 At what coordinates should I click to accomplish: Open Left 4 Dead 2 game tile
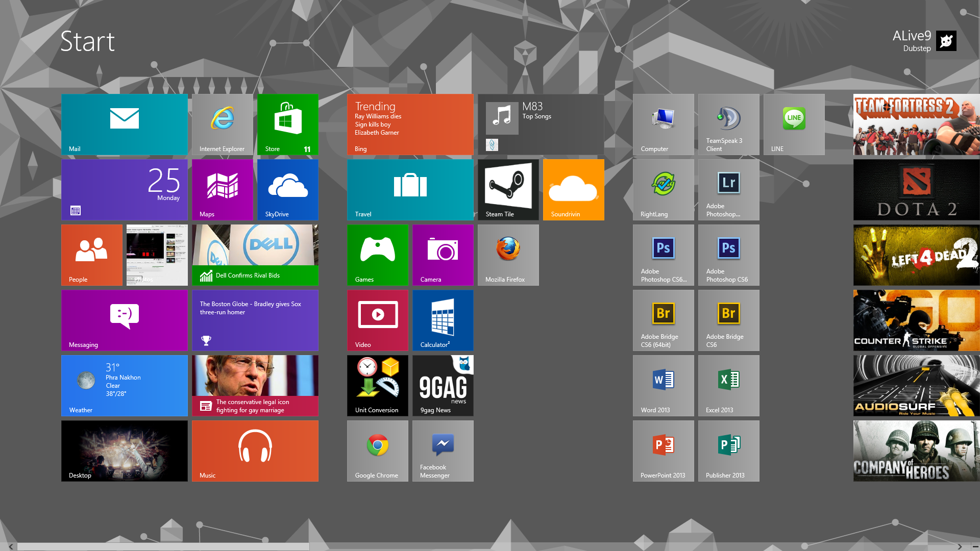pyautogui.click(x=916, y=255)
